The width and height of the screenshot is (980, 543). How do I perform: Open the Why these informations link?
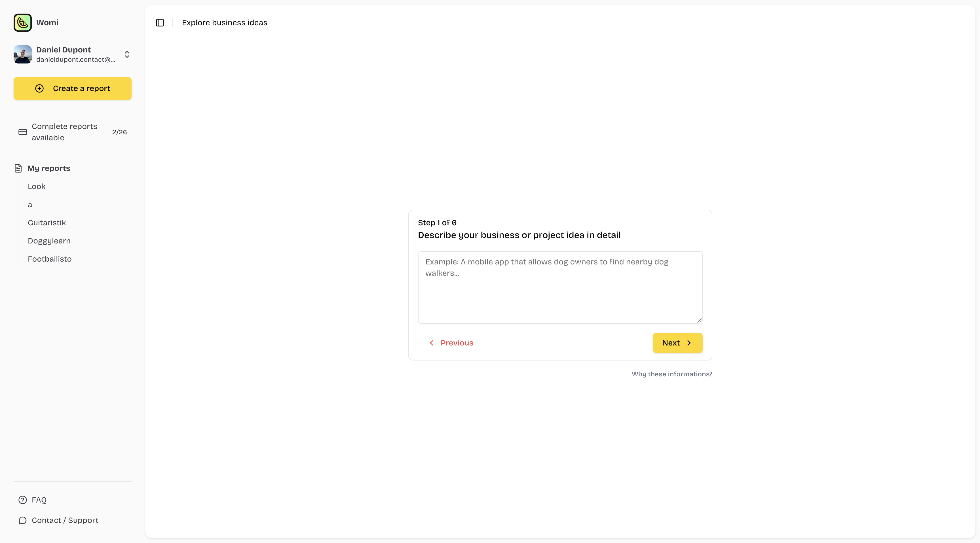[671, 374]
